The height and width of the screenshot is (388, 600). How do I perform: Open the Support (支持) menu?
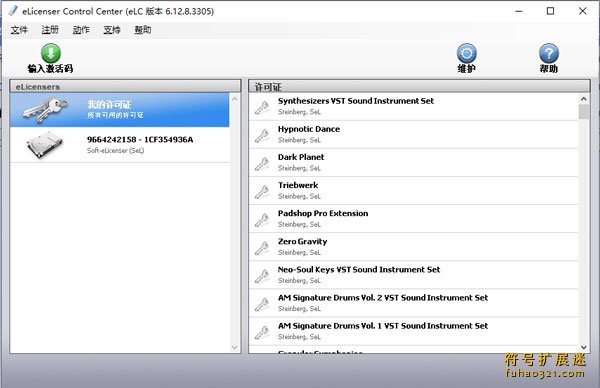pos(112,30)
